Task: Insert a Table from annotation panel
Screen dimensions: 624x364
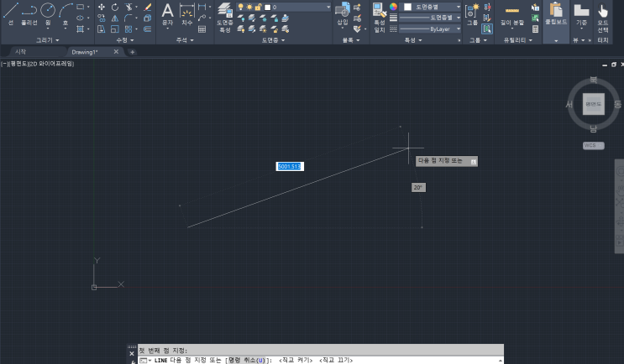Action: (202, 29)
